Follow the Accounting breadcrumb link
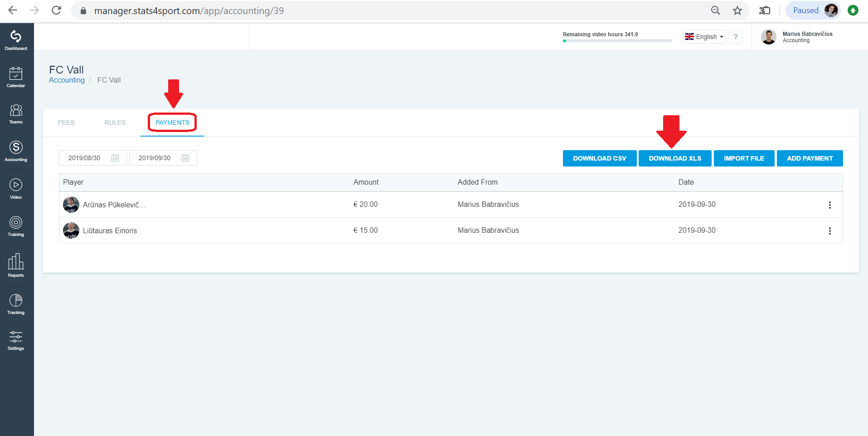 click(x=67, y=80)
